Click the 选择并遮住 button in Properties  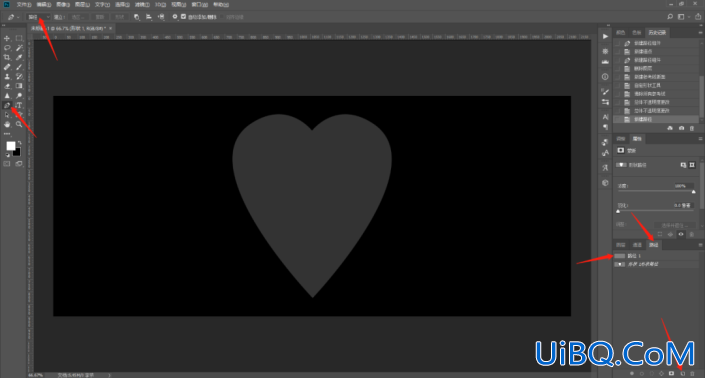coord(674,225)
